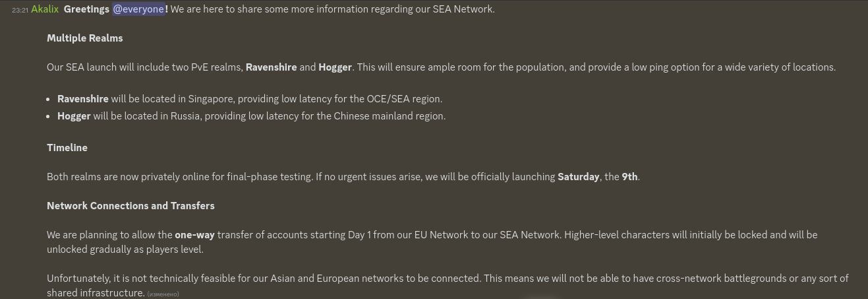Click bold Hogger in the PvE realms sentence
The height and width of the screenshot is (299, 868).
pos(335,67)
